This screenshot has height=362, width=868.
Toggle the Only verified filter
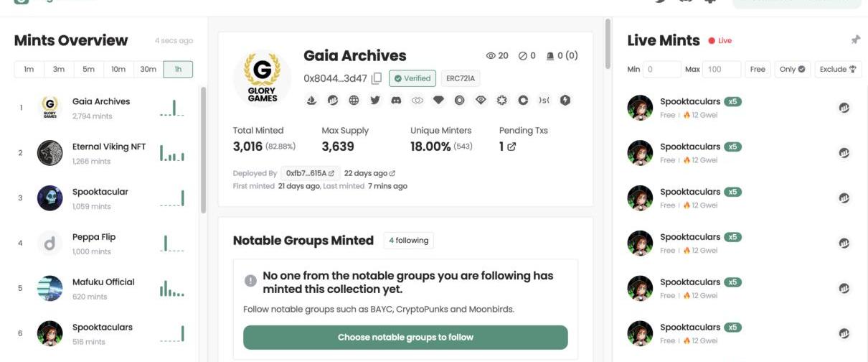[x=792, y=69]
